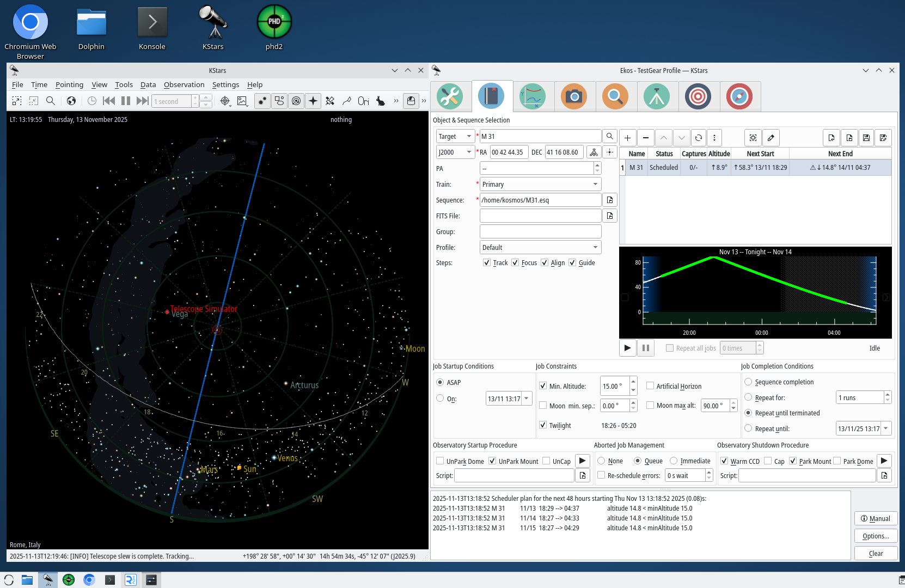Enable the Artificial Horizon constraint

(650, 386)
